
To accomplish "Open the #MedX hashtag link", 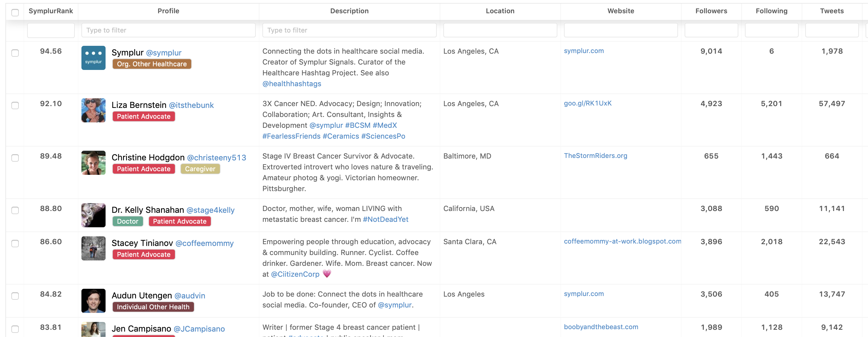I will 385,126.
